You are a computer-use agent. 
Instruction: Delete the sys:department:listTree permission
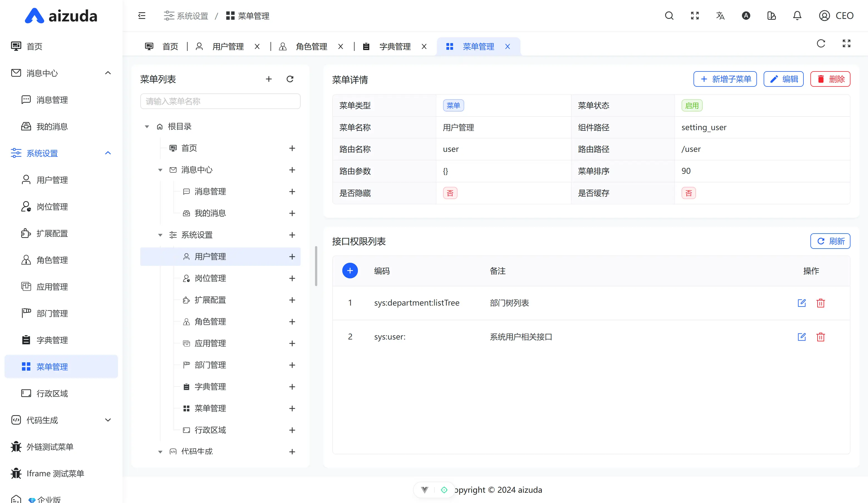tap(820, 303)
